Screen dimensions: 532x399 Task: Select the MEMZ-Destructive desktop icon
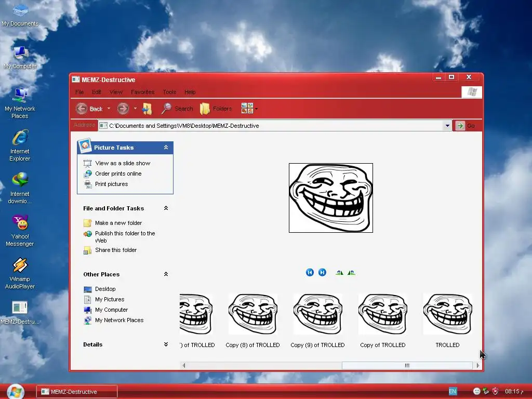pyautogui.click(x=20, y=313)
